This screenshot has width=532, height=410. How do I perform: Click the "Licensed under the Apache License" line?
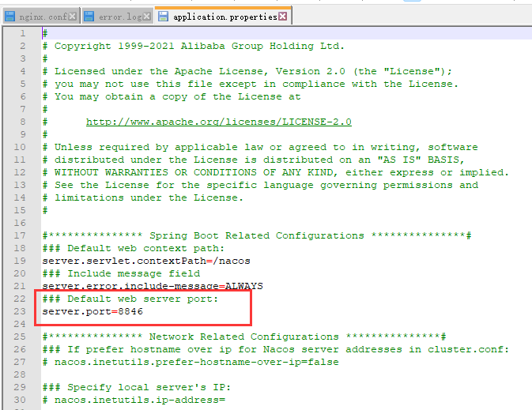click(x=247, y=71)
